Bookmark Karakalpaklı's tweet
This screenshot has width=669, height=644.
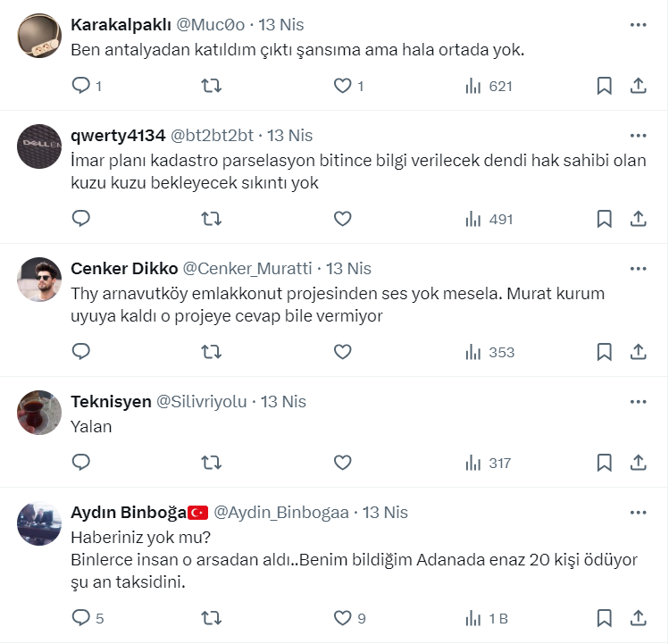pyautogui.click(x=604, y=86)
